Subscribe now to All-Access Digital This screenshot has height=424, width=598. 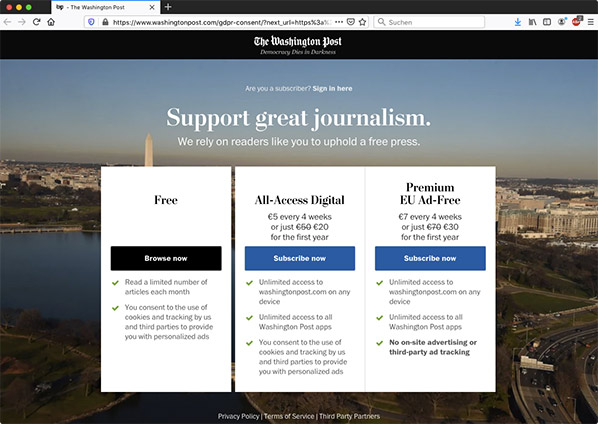[300, 259]
